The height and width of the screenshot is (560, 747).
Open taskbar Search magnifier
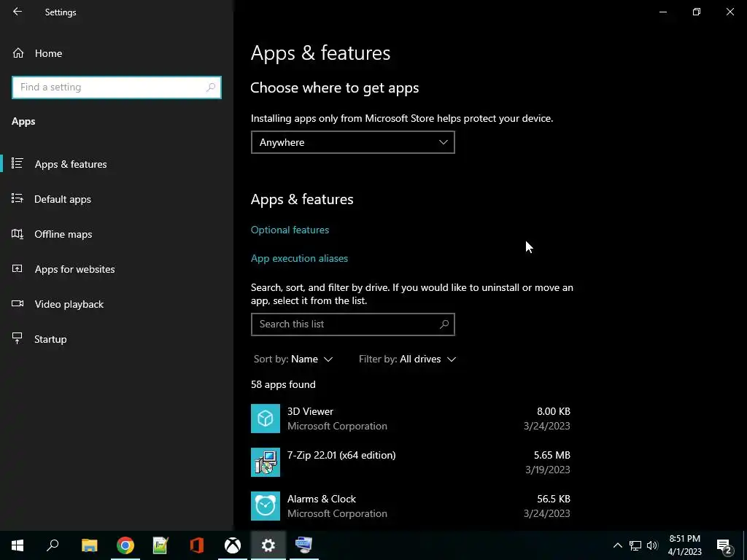tap(53, 545)
